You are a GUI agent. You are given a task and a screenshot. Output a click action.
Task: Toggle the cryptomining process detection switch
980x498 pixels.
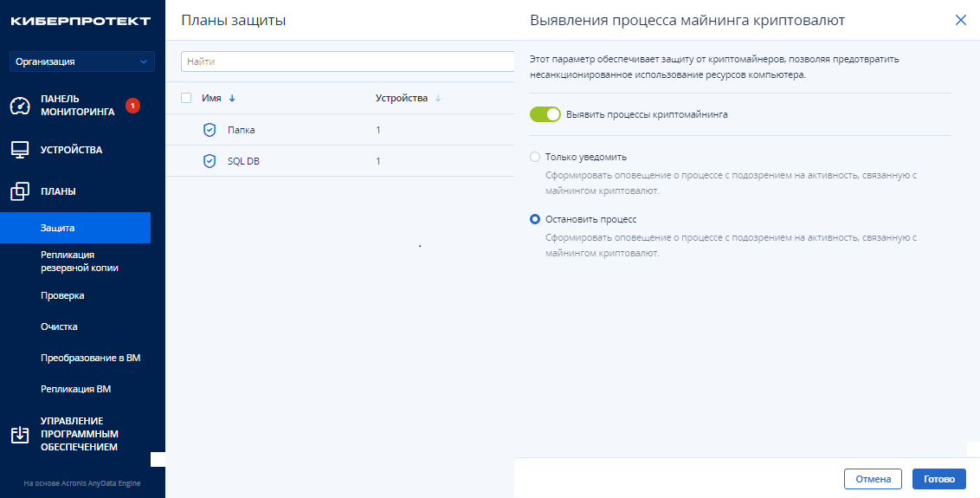pyautogui.click(x=545, y=114)
